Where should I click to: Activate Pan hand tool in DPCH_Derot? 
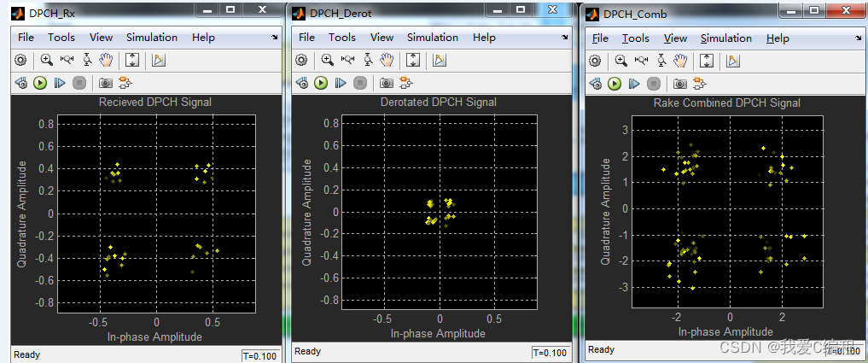tap(387, 60)
